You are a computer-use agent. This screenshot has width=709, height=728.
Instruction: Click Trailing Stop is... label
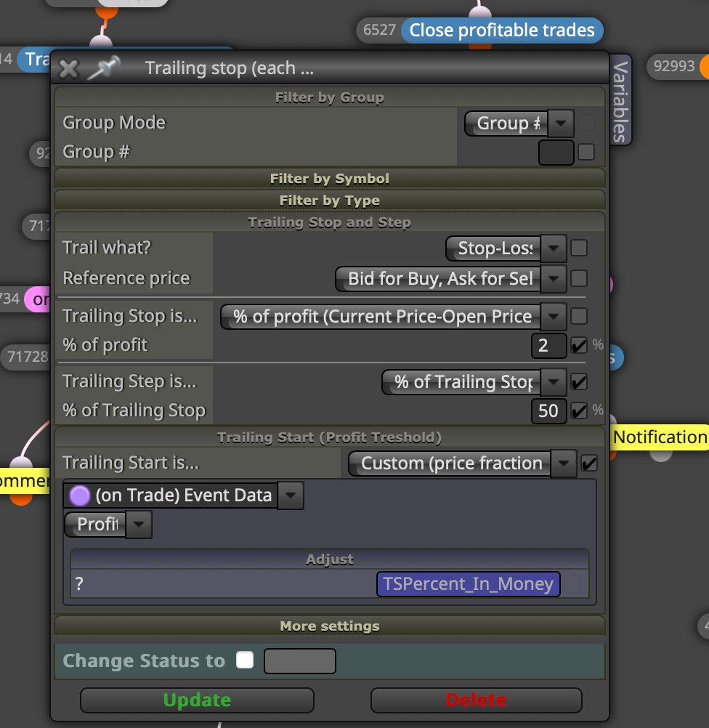[130, 316]
